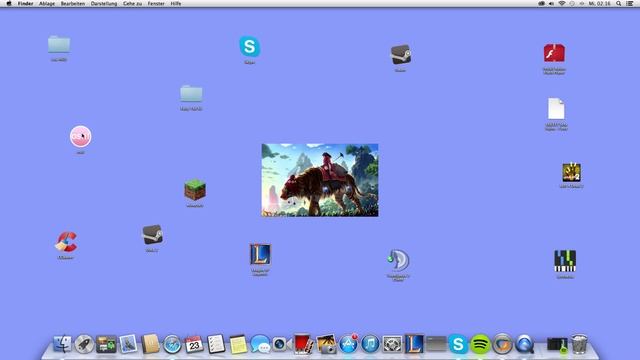
Task: Open the Bearbeiten menu
Action: coord(73,3)
